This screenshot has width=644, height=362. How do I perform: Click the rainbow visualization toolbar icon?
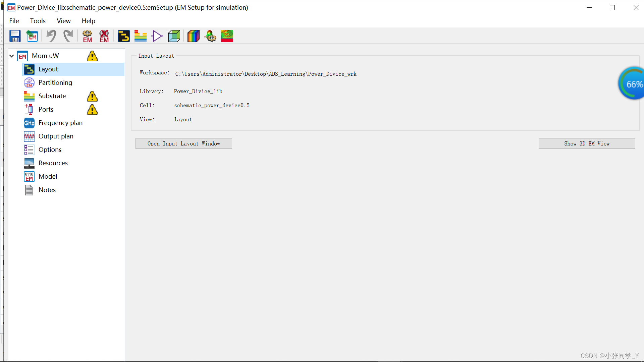click(x=193, y=36)
